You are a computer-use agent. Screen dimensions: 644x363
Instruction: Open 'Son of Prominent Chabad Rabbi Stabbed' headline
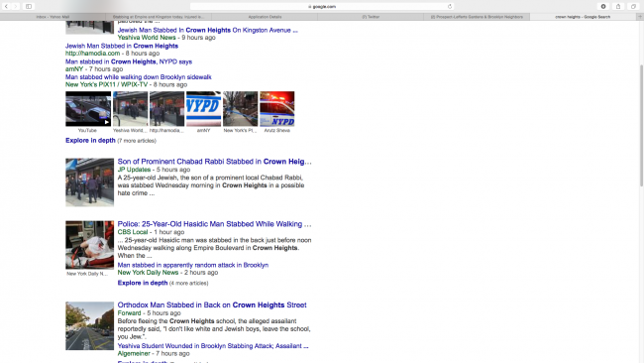click(x=214, y=162)
